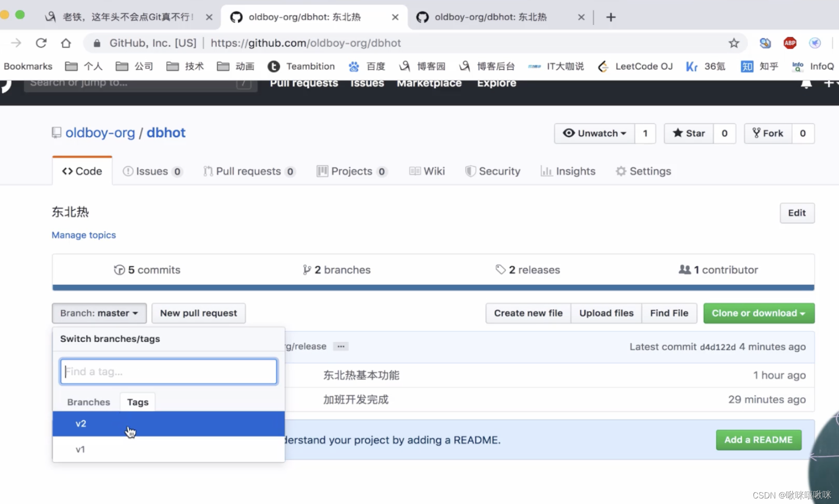Click Edit repository description button
Image resolution: width=839 pixels, height=504 pixels.
click(797, 213)
